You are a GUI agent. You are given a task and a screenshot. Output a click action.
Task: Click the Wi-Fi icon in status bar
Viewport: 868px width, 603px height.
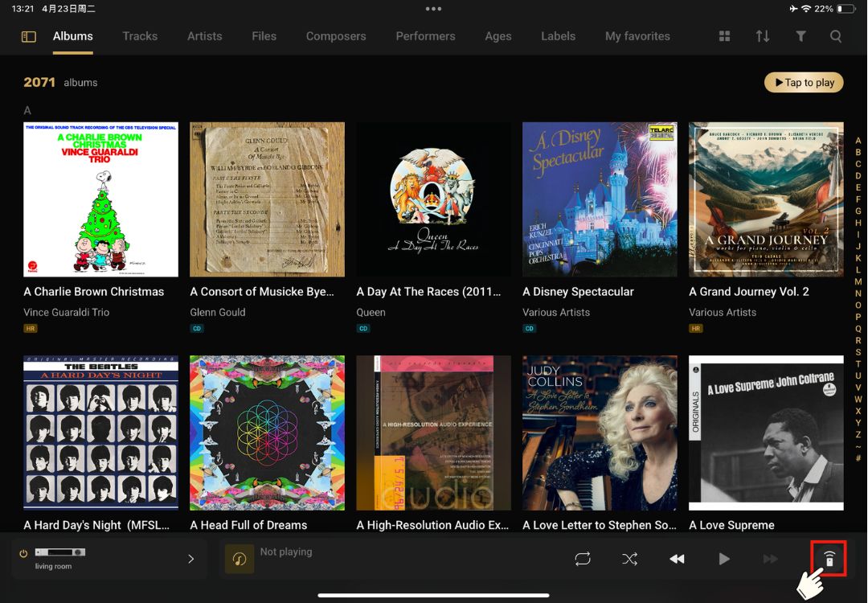click(806, 9)
